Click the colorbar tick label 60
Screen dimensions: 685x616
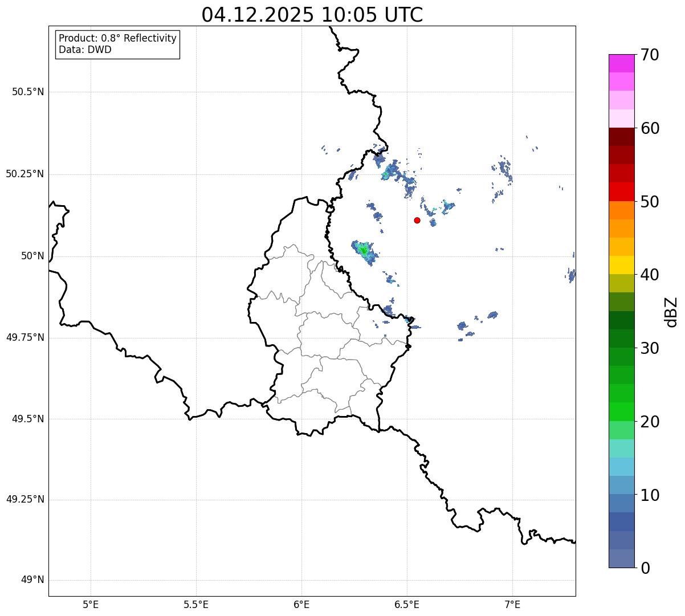(650, 129)
